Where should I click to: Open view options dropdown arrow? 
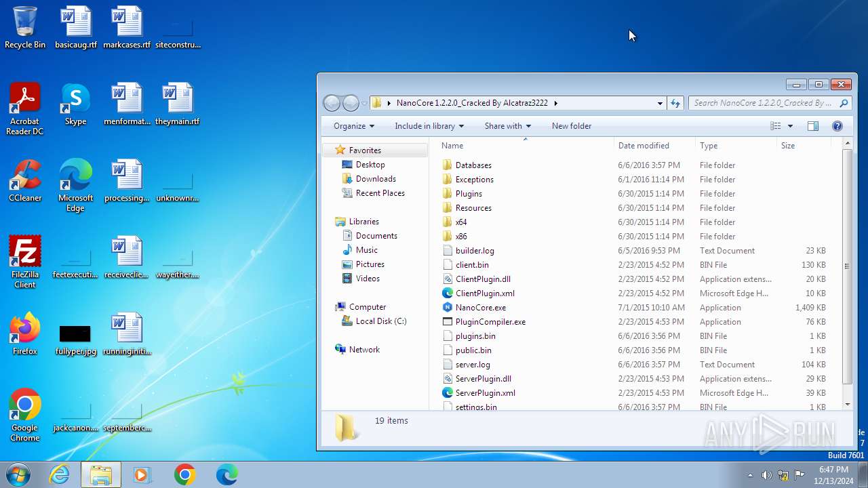click(x=790, y=126)
